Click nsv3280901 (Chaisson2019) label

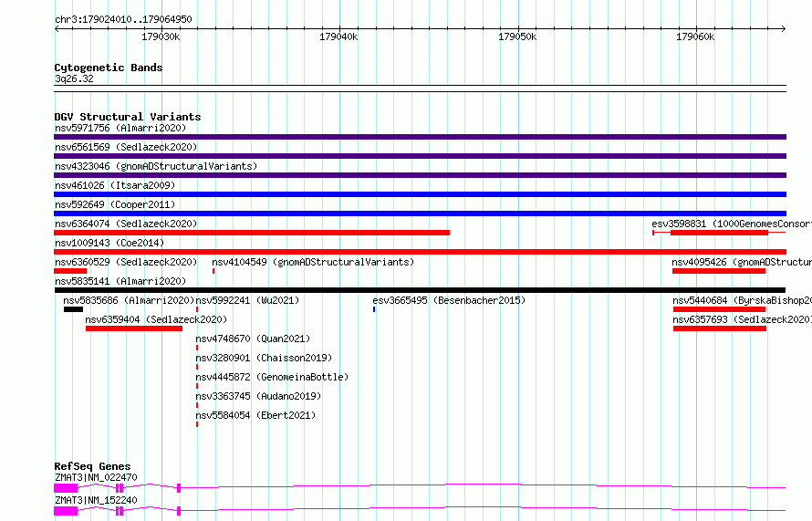coord(264,358)
